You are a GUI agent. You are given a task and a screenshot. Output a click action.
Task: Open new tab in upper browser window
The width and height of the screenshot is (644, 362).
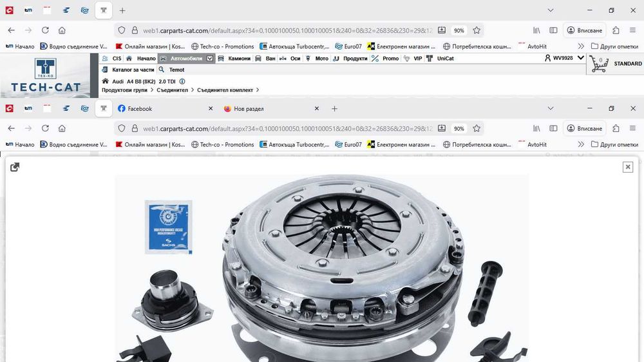tap(122, 11)
